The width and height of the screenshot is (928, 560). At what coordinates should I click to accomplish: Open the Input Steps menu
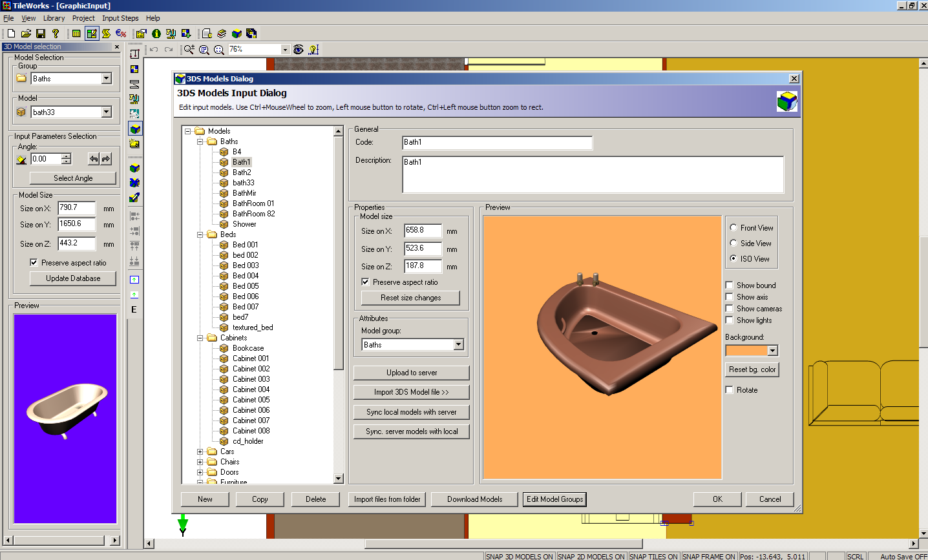(x=120, y=18)
